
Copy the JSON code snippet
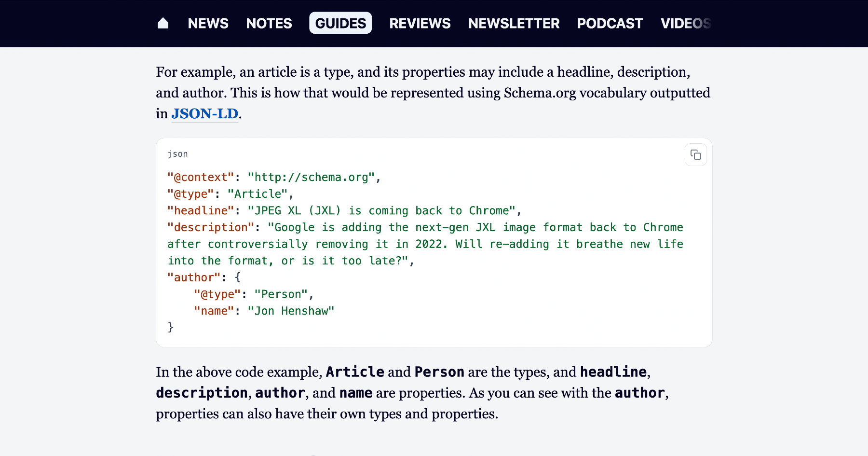click(x=695, y=154)
